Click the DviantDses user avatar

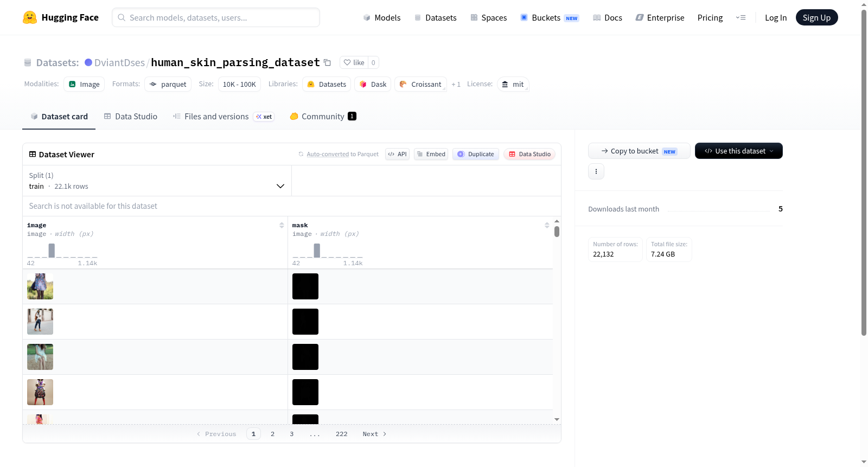pyautogui.click(x=88, y=62)
